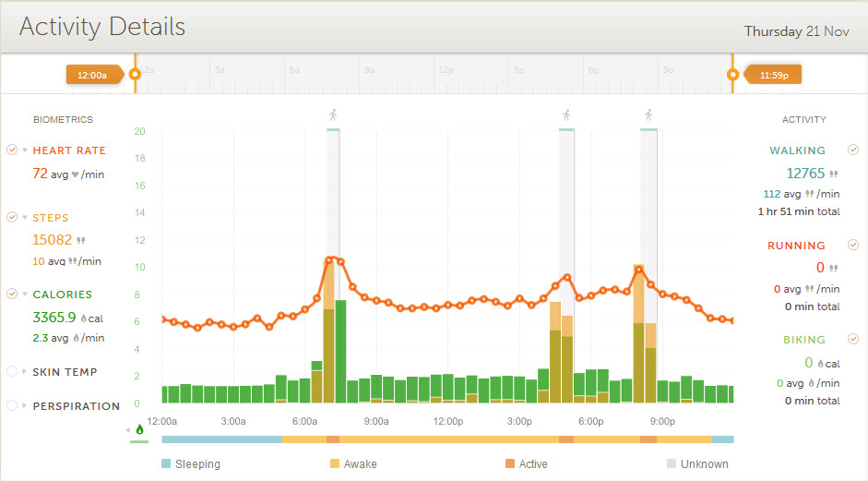
Task: Expand the Skin Temp section arrow
Action: point(24,372)
